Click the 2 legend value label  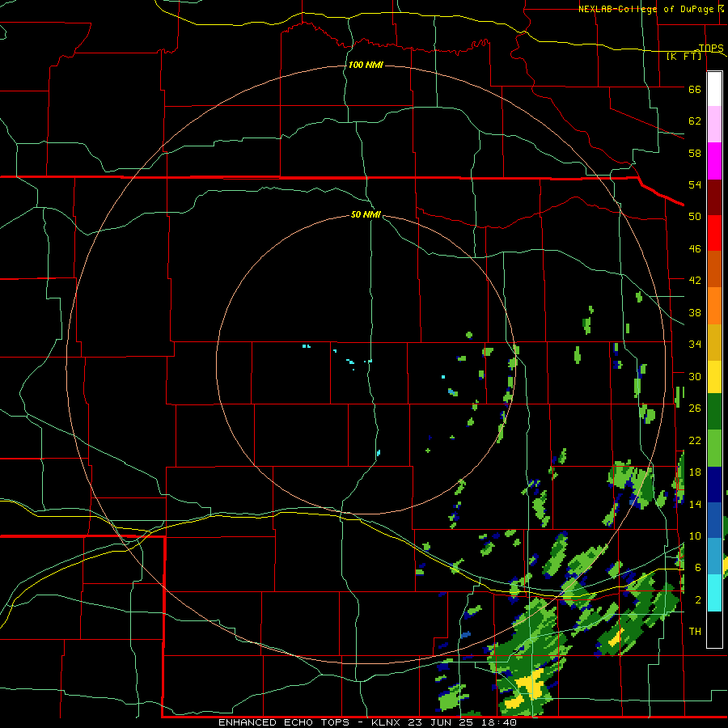coord(698,600)
